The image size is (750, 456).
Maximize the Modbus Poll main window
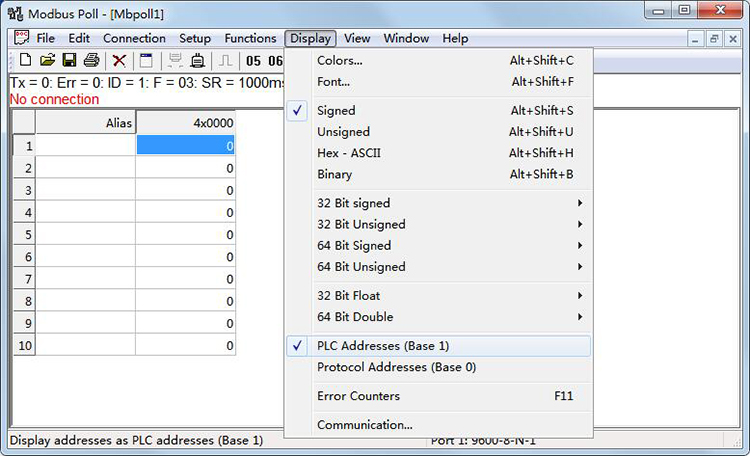684,10
